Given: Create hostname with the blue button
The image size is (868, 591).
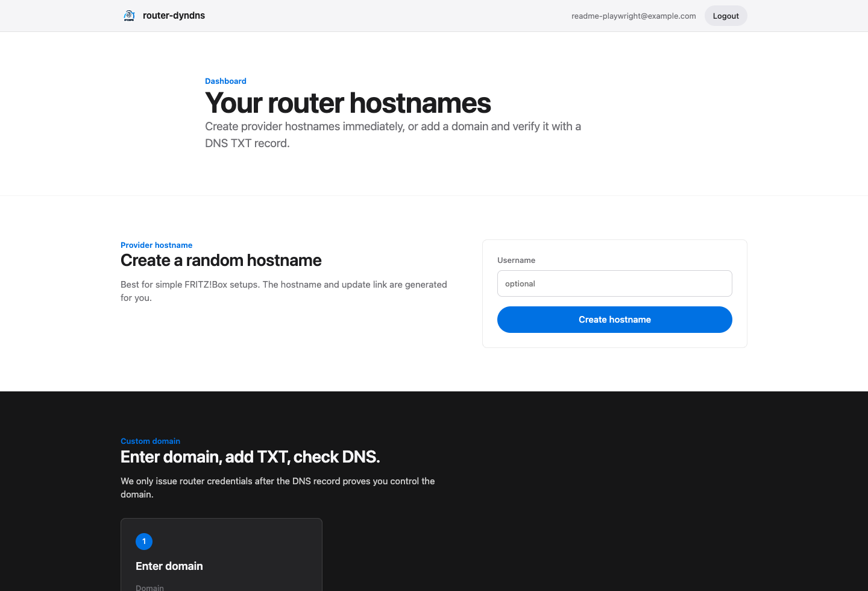Looking at the screenshot, I should [615, 320].
